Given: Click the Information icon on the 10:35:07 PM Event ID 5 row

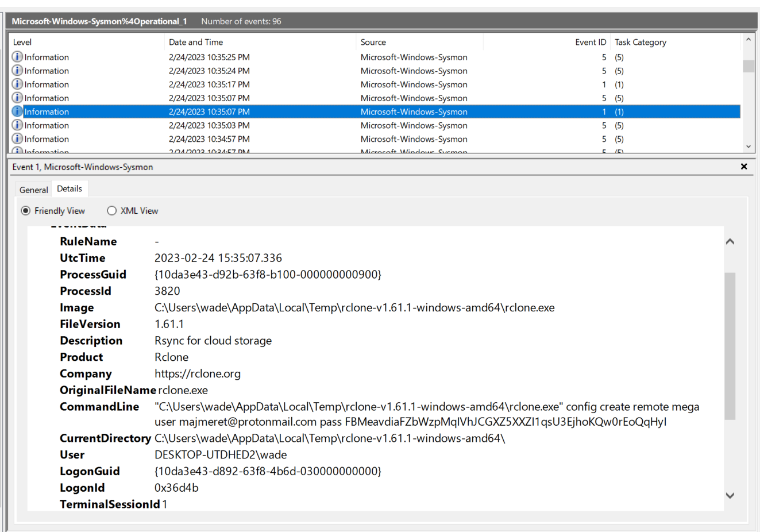Looking at the screenshot, I should (x=16, y=98).
